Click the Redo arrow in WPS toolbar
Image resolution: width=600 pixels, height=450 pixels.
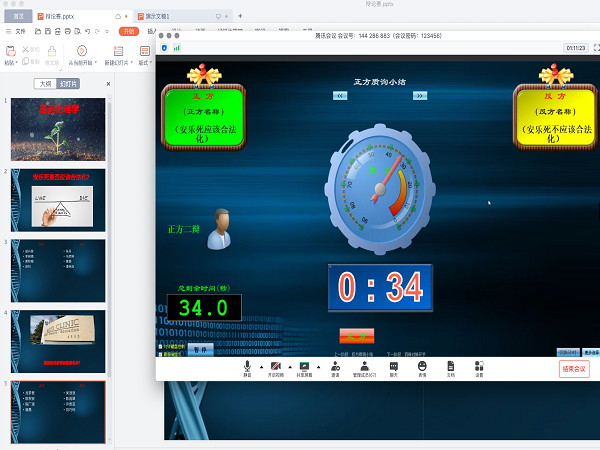(x=97, y=31)
